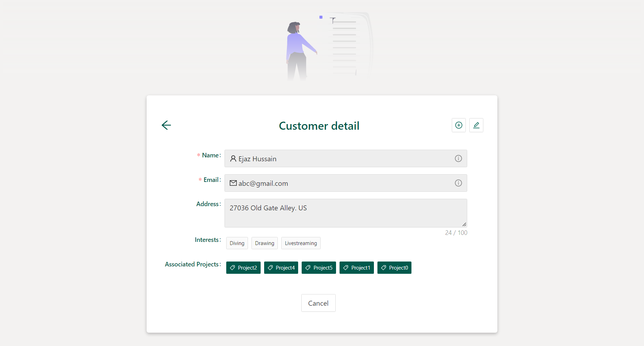644x346 pixels.
Task: Click the Project2 tag label
Action: pos(247,268)
